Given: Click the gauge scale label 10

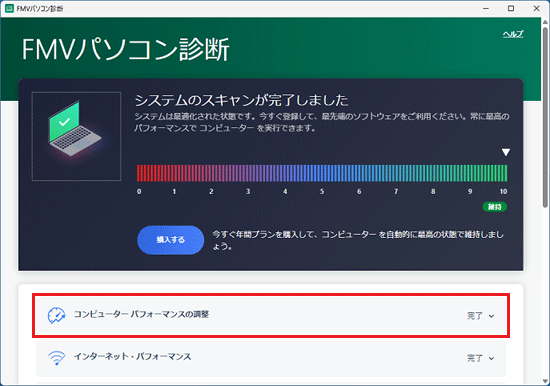Looking at the screenshot, I should click(x=503, y=192).
